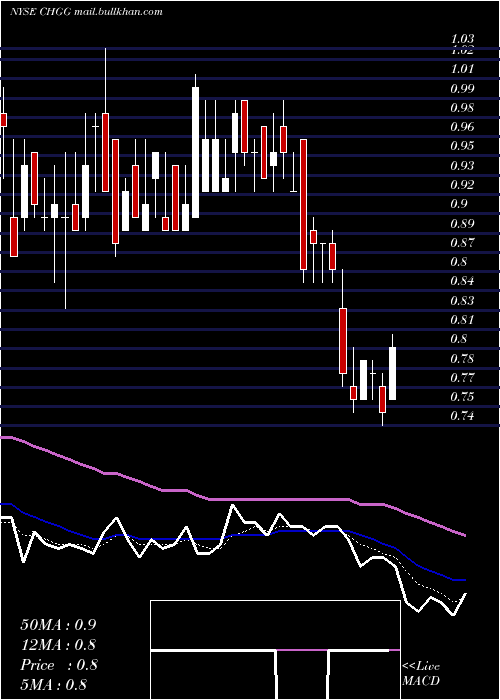
Task: Click the 0.81 price axis label
Action: pyautogui.click(x=462, y=320)
